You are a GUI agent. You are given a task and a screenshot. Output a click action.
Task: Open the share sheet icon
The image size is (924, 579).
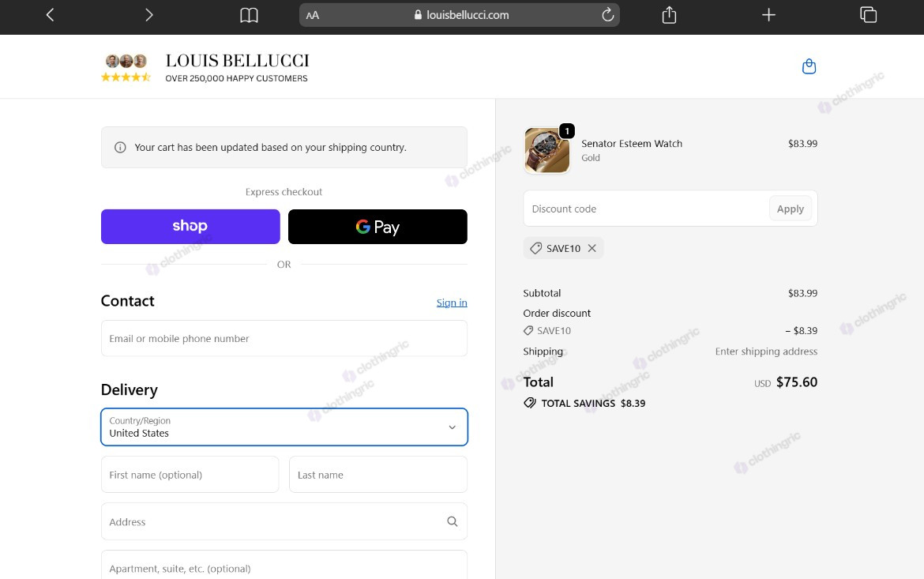[x=669, y=15]
